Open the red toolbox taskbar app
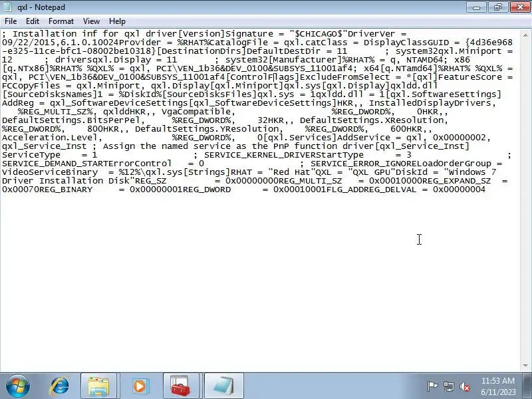 (180, 386)
